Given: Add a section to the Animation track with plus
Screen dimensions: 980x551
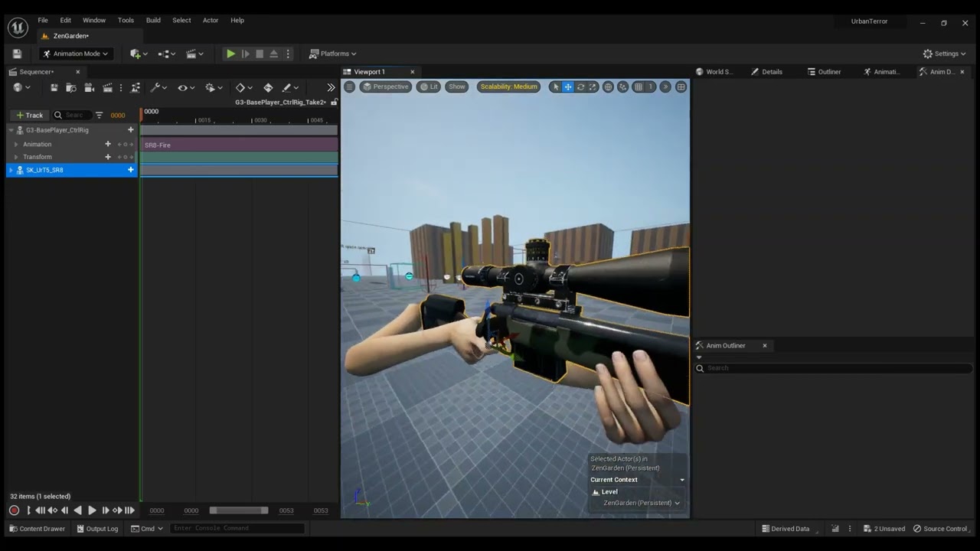Looking at the screenshot, I should pos(107,144).
